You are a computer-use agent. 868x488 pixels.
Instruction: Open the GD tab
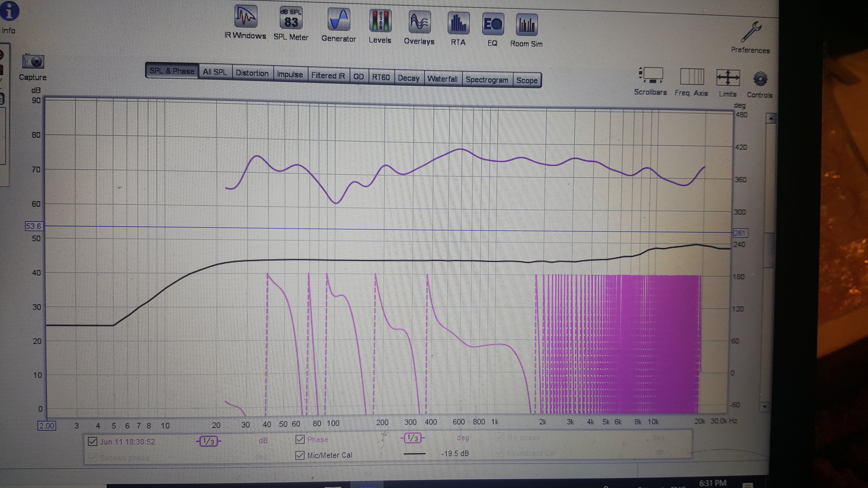click(359, 76)
